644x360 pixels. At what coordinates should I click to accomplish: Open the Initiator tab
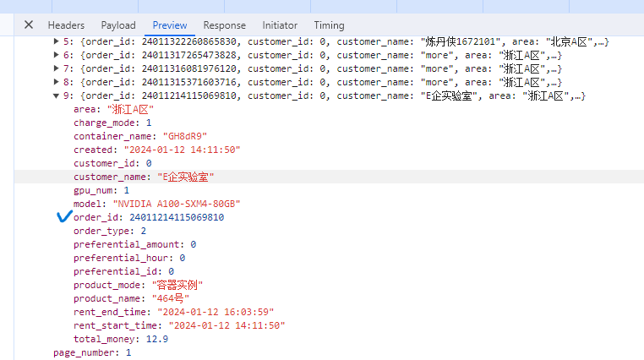(x=280, y=25)
